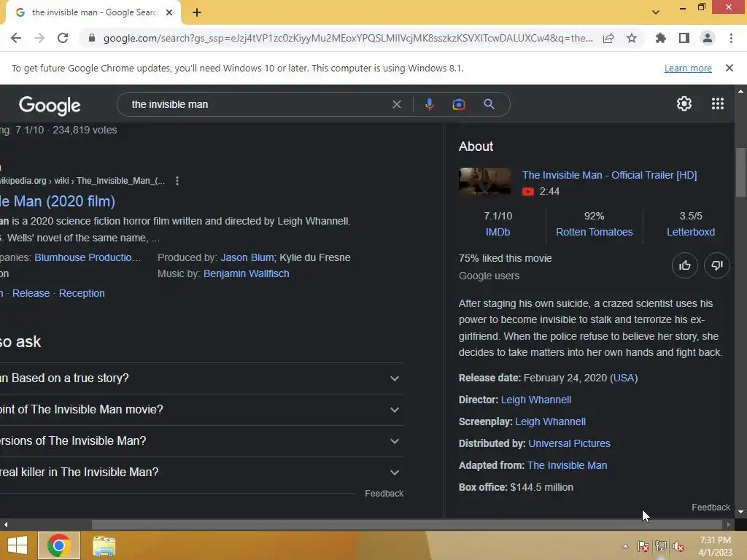Play the Official Trailer thumbnail
Image resolution: width=747 pixels, height=560 pixels.
point(484,182)
